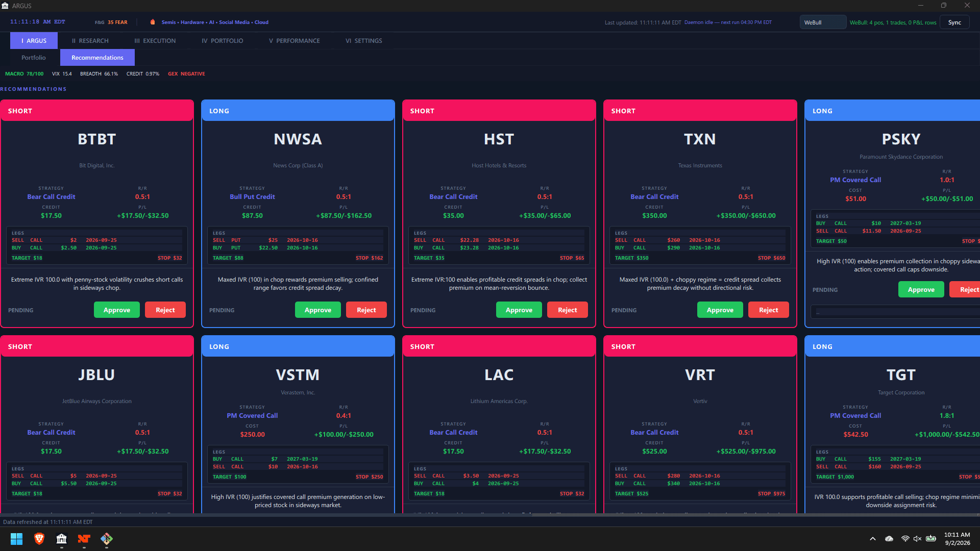Click the LAC ticker heading
The height and width of the screenshot is (551, 980).
(x=499, y=375)
